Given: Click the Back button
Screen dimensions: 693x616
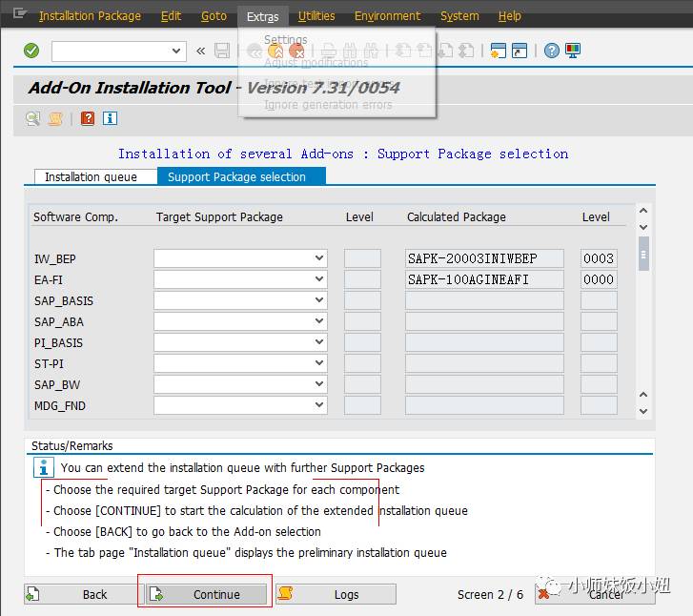Looking at the screenshot, I should pos(82,594).
